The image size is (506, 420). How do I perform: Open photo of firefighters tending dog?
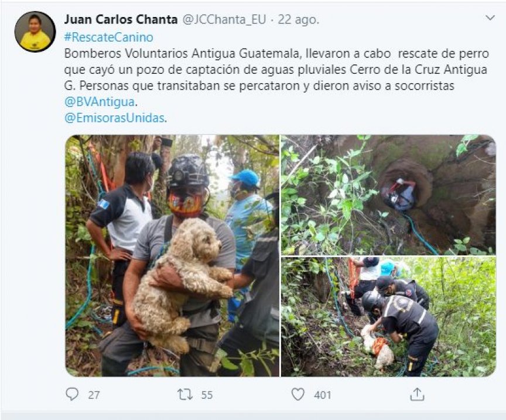pos(388,317)
